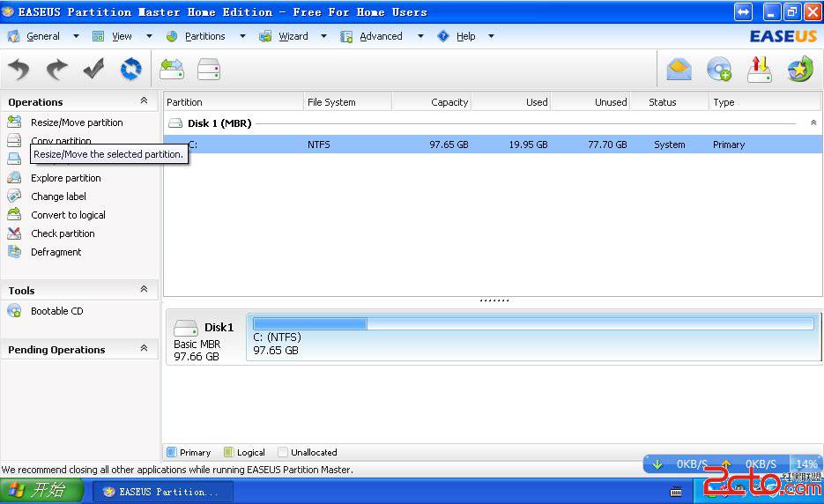Expand the View menu dropdown arrow
824x504 pixels.
(x=149, y=36)
